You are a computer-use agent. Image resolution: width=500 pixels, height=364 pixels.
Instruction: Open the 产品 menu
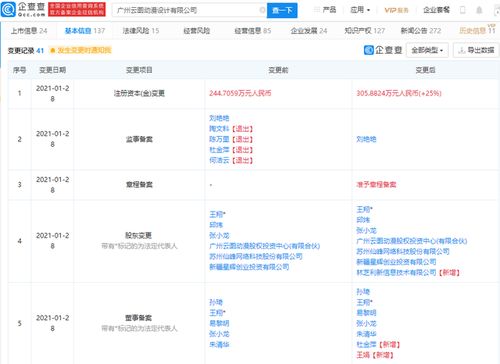click(x=329, y=10)
